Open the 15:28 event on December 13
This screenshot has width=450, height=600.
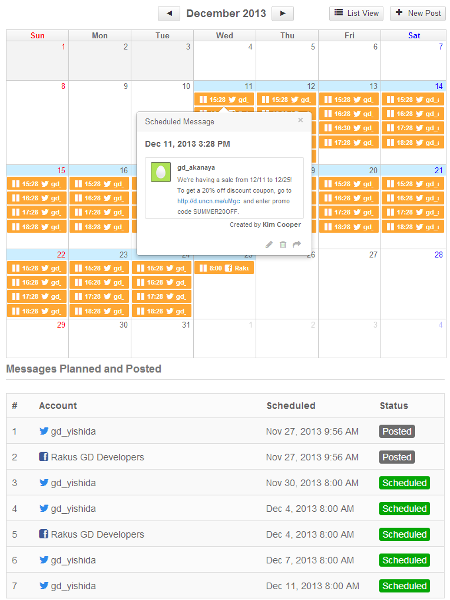[349, 99]
